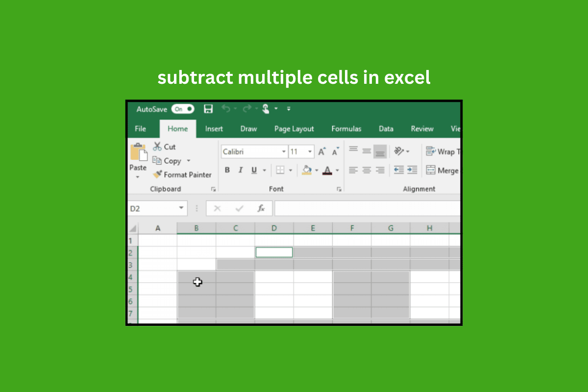Click the Center align icon

(x=367, y=170)
